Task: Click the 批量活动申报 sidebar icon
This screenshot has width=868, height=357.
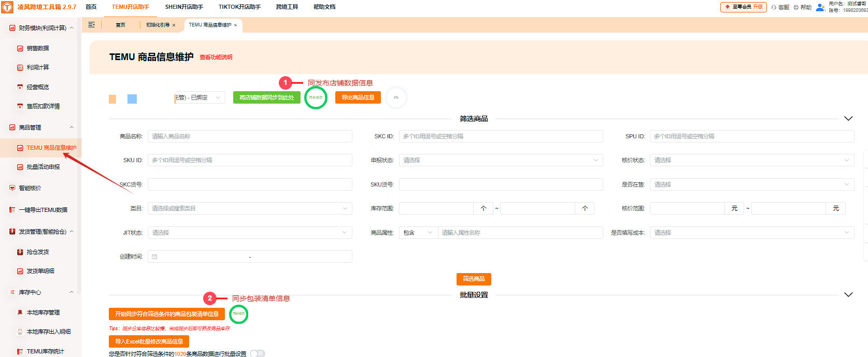Action: tap(20, 167)
